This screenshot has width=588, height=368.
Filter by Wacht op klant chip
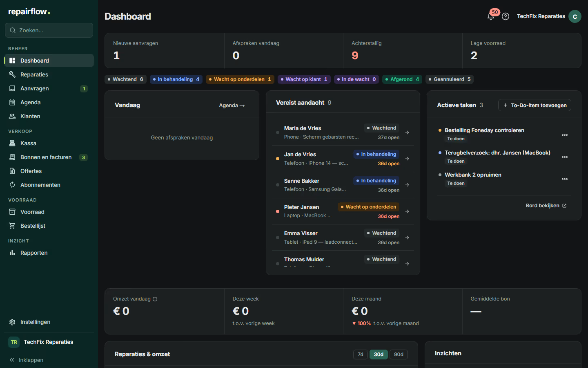[x=304, y=79]
